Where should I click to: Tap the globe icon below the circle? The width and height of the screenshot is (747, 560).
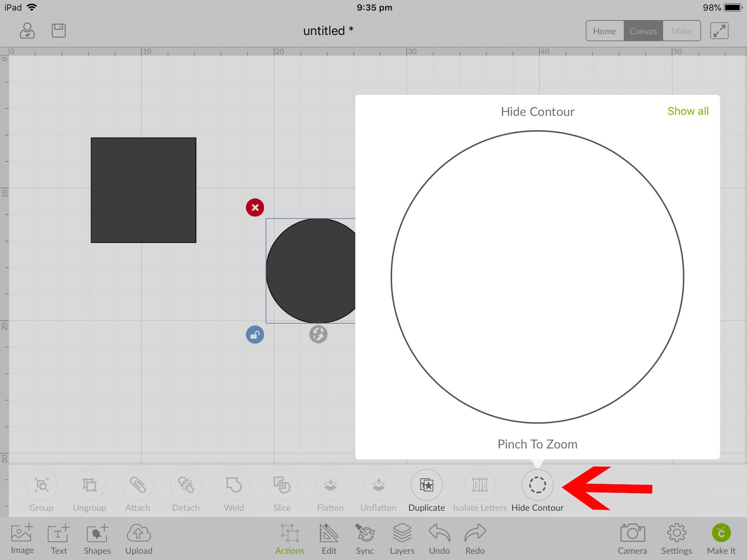point(319,335)
